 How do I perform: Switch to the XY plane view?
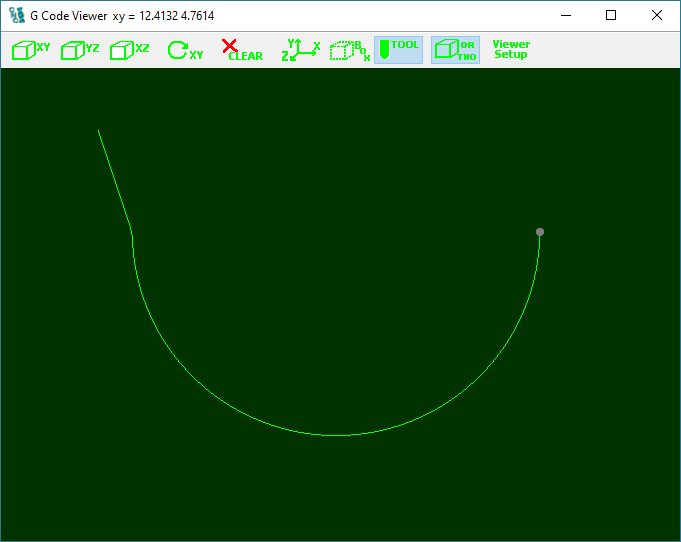pos(30,50)
